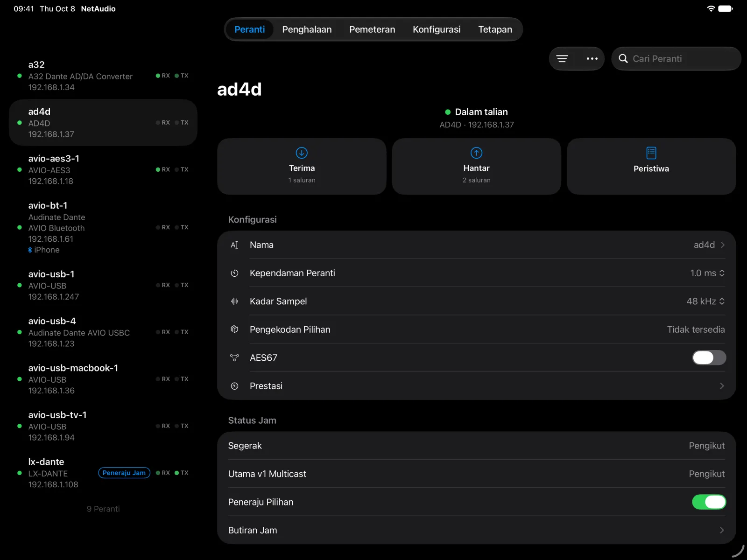
Task: Select the Peranti tab
Action: (249, 29)
